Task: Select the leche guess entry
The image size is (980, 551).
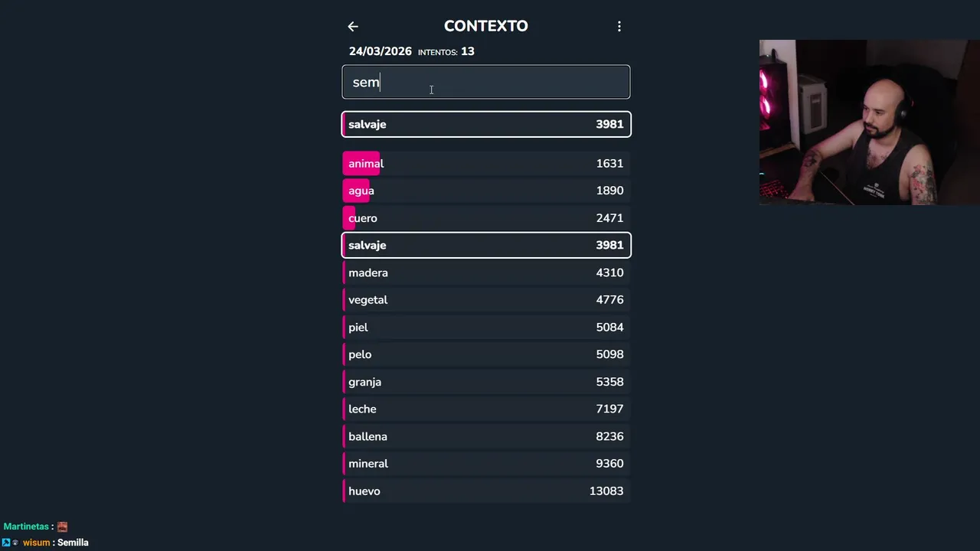Action: pyautogui.click(x=486, y=409)
